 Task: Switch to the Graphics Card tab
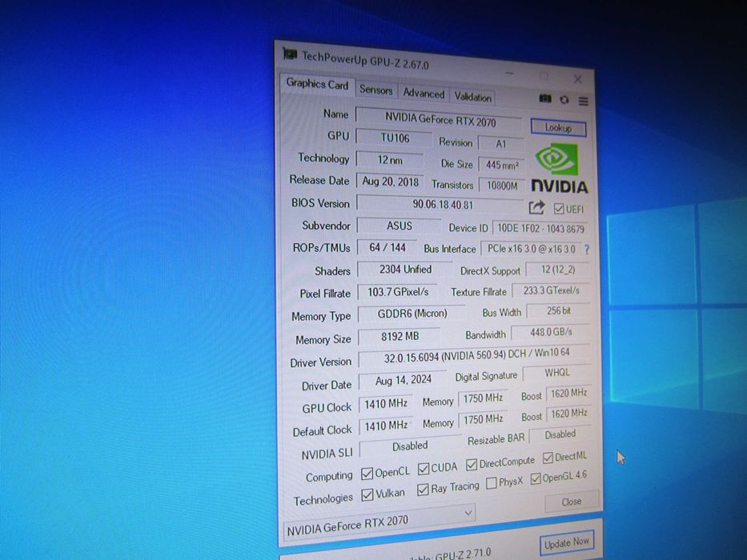[x=317, y=84]
